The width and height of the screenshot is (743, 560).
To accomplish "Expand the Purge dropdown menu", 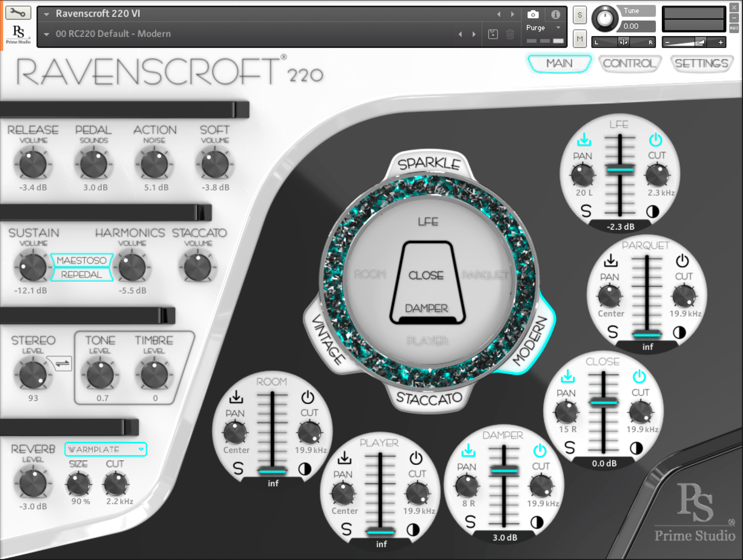I will (558, 28).
